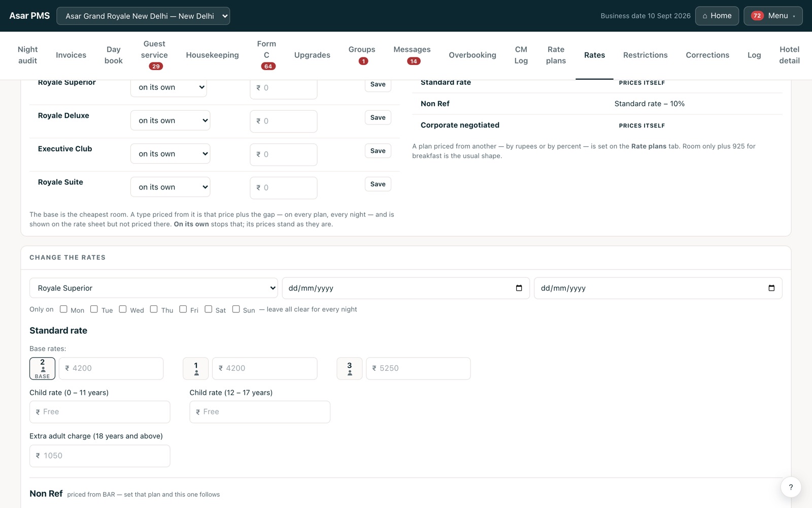The height and width of the screenshot is (508, 812).
Task: Tick the Mon checkbox
Action: click(x=63, y=309)
